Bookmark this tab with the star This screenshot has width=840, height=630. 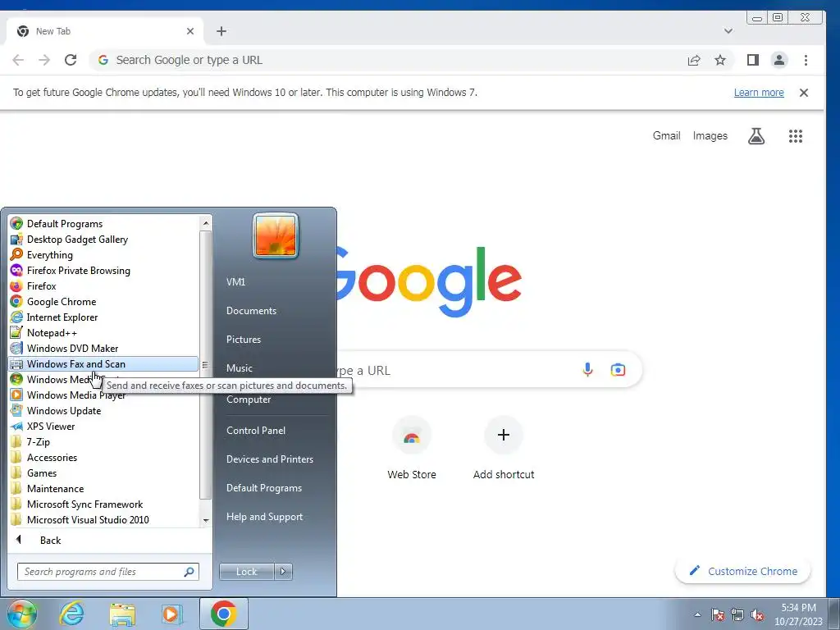[x=720, y=60]
